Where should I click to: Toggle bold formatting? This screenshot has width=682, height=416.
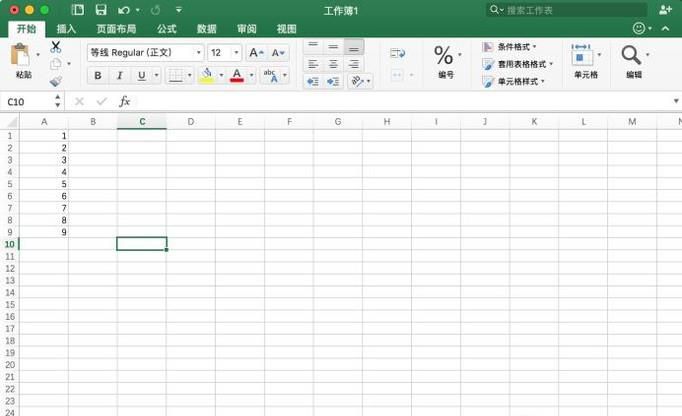(98, 76)
